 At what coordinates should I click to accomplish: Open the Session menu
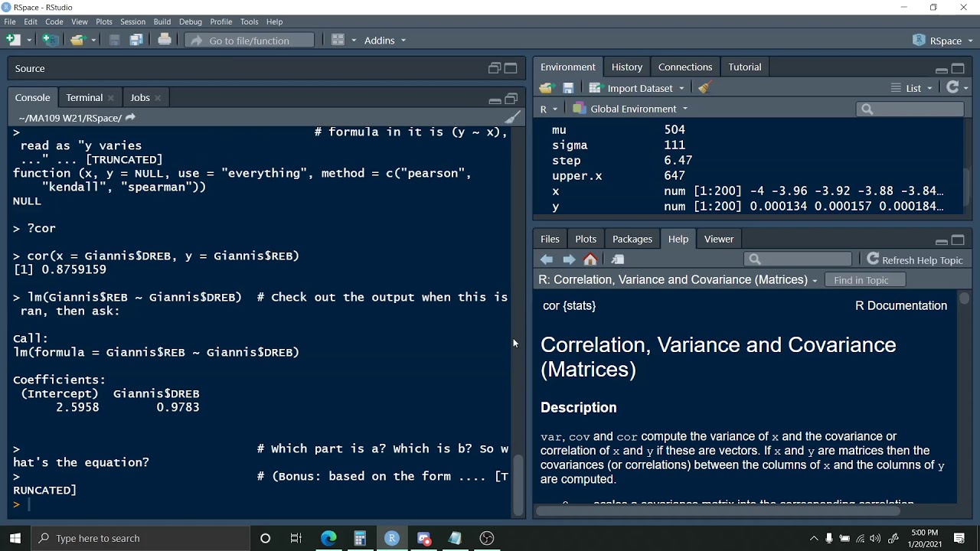pos(132,21)
